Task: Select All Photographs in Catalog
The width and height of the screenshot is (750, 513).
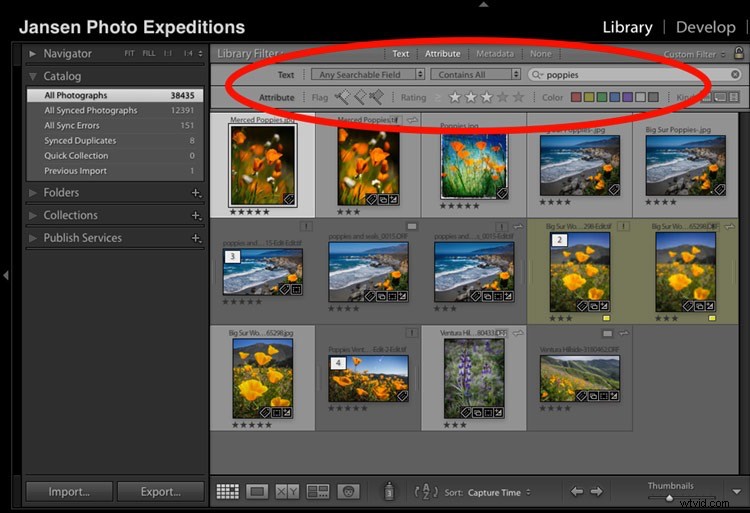Action: (x=115, y=95)
